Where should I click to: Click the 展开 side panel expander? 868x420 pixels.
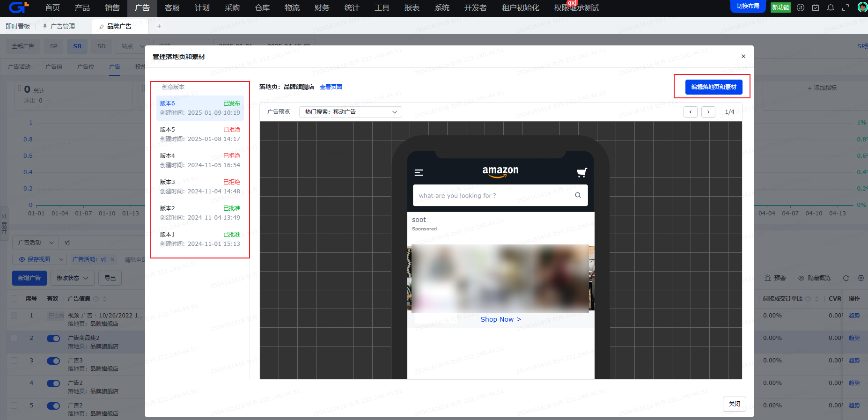coord(4,224)
